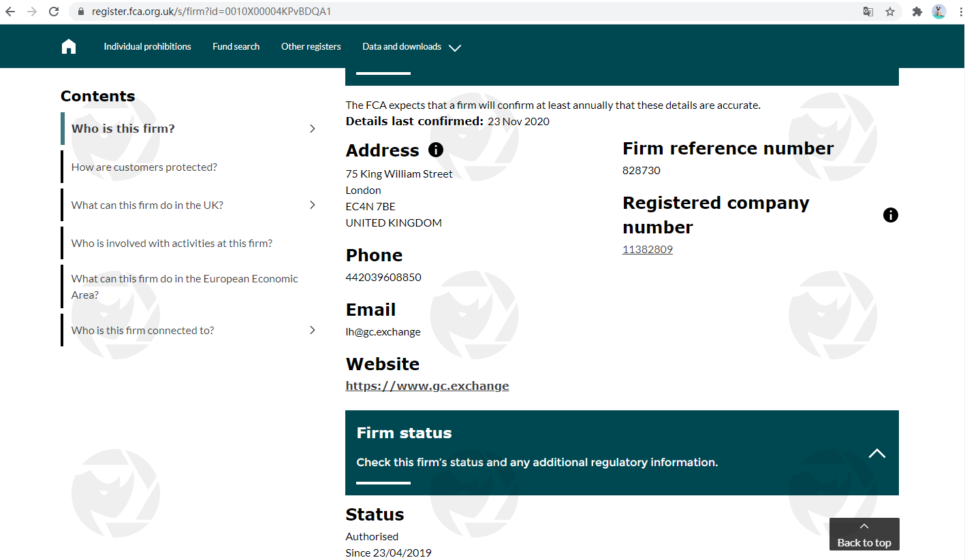965x560 pixels.
Task: Expand 'Who is this firm connected to?'
Action: [313, 330]
